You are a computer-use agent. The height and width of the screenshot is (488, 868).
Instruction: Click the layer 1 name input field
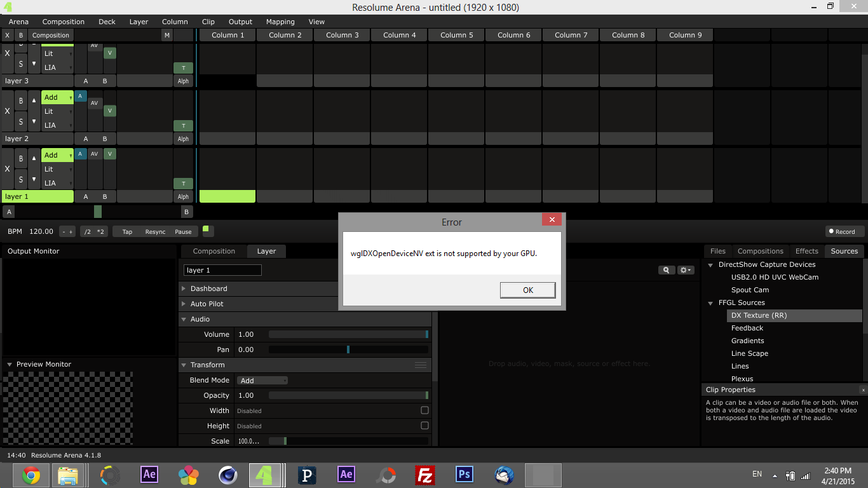point(222,270)
